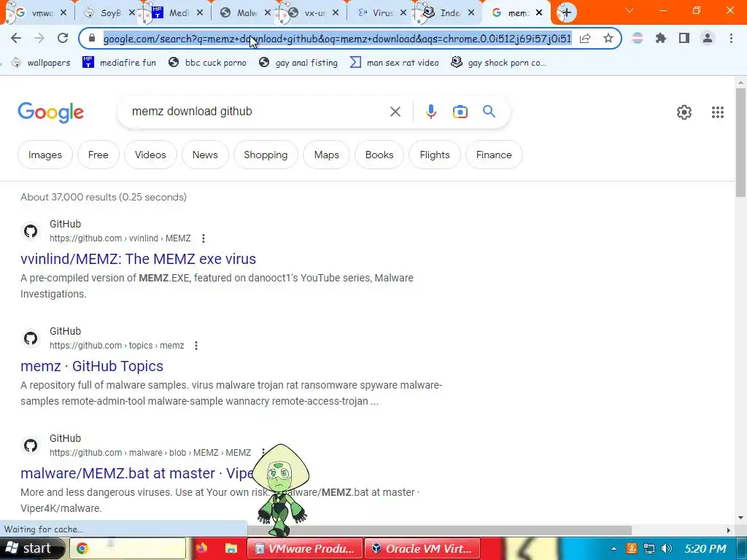
Task: Show hidden tray icons arrow
Action: (x=613, y=549)
